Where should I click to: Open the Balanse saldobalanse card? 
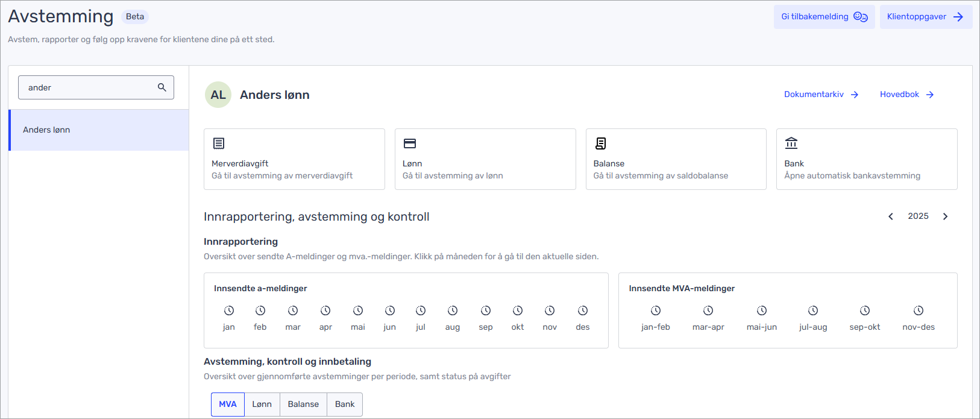click(676, 159)
